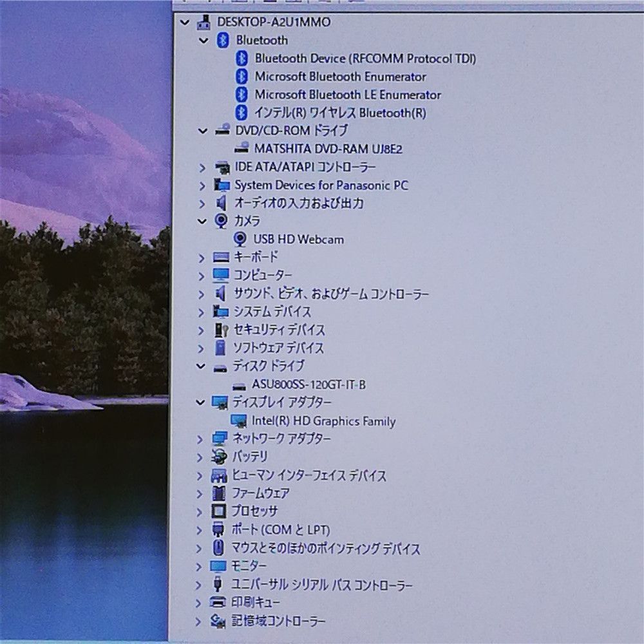Image resolution: width=644 pixels, height=644 pixels.
Task: Select the ファームウェア category label
Action: (260, 493)
